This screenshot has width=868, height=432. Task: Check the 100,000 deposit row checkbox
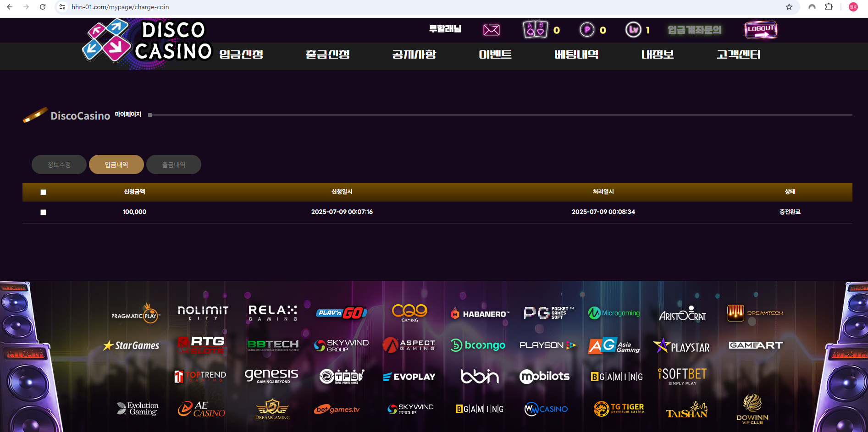point(43,212)
